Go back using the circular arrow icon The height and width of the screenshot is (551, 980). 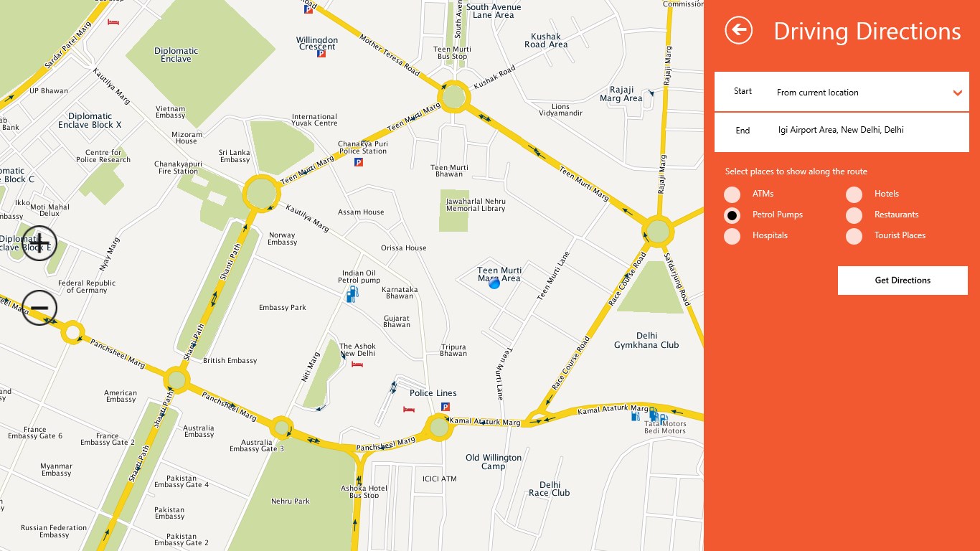pos(739,31)
